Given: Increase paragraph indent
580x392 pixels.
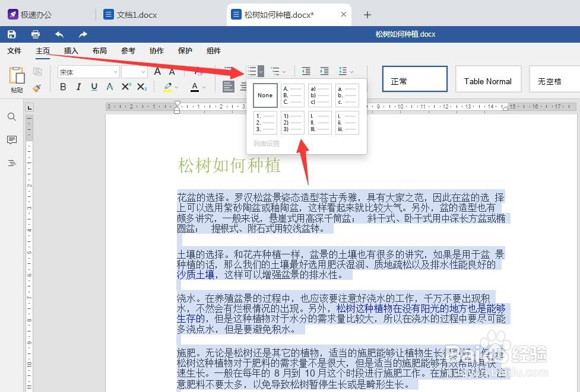Looking at the screenshot, I should tap(324, 71).
